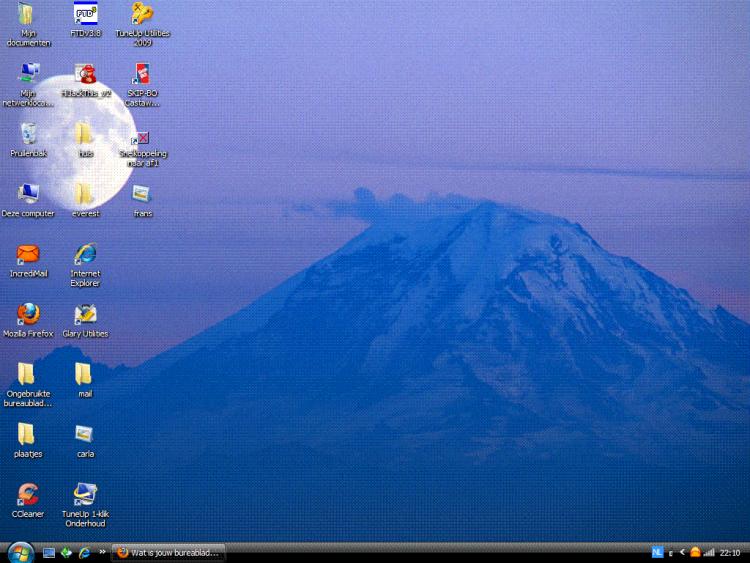The image size is (750, 563).
Task: Expand the quick launch overflow chevron
Action: click(102, 552)
